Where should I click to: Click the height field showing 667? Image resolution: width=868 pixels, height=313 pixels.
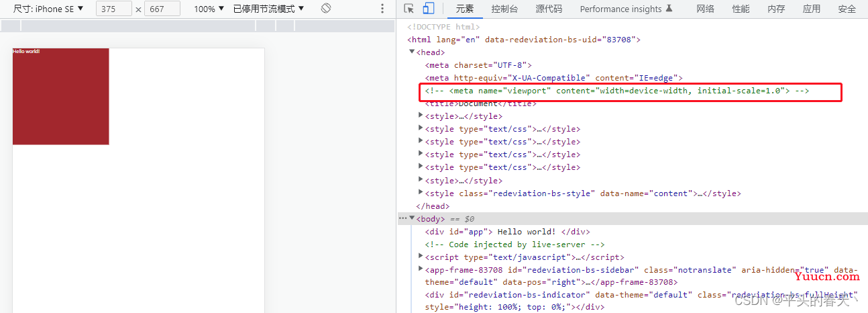pos(162,9)
